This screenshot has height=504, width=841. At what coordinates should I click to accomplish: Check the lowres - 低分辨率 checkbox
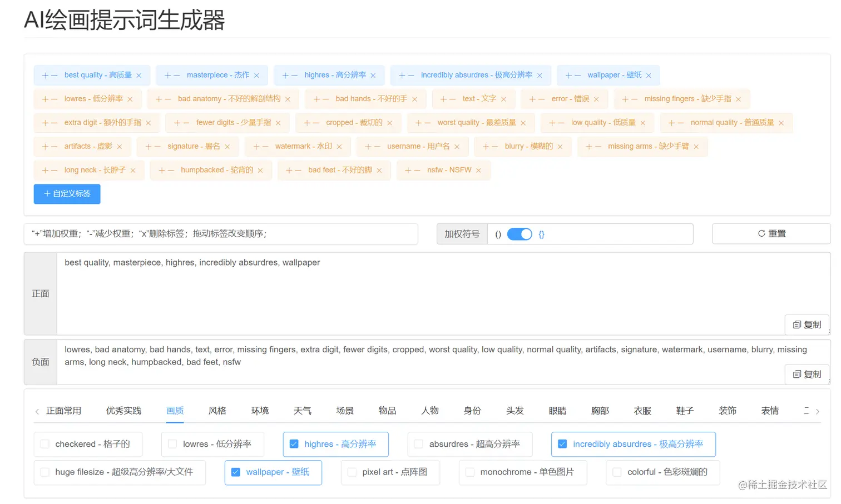coord(172,445)
